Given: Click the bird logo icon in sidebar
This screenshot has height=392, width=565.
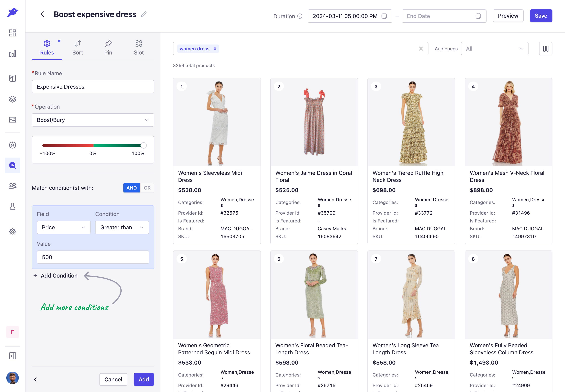Looking at the screenshot, I should (13, 13).
